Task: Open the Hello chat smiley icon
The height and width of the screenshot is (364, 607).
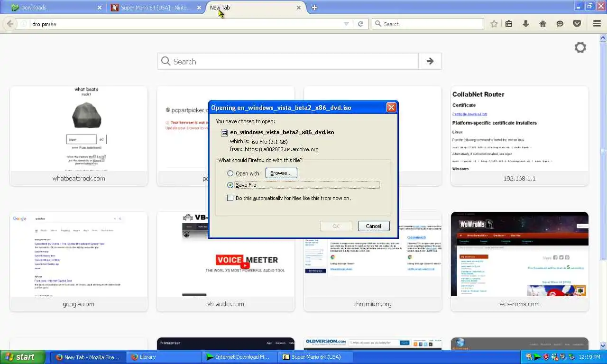Action: coord(560,24)
